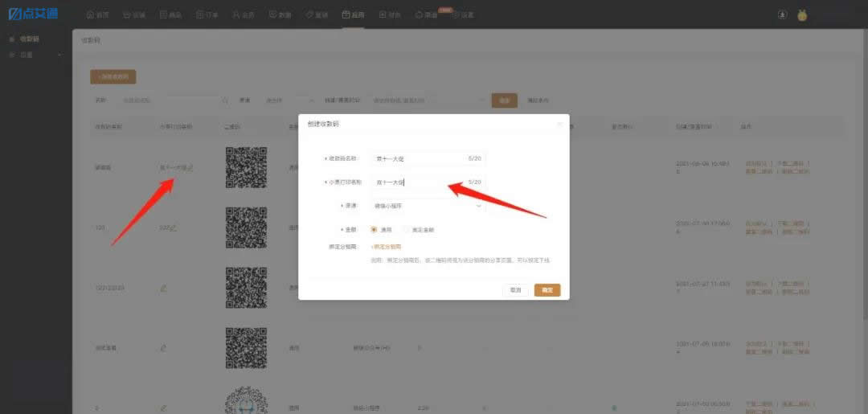Click the edit pencil in the third table row

click(x=163, y=287)
